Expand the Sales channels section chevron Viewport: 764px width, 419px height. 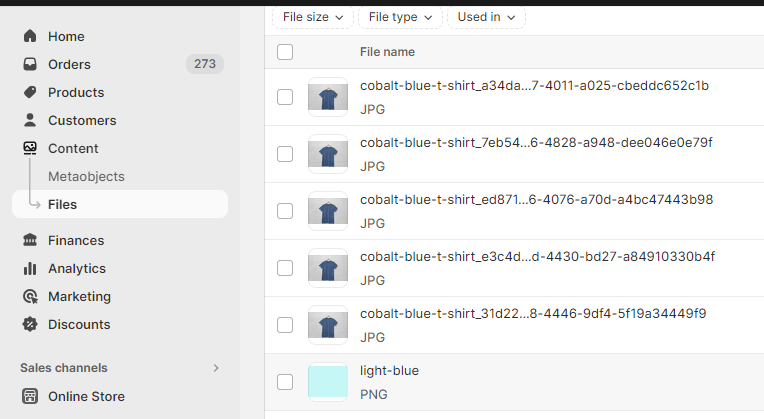[x=216, y=368]
